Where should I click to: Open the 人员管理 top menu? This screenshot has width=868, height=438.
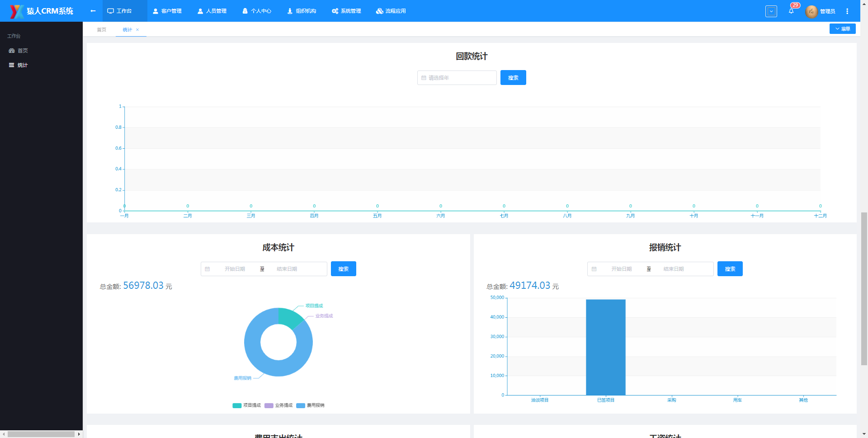212,11
